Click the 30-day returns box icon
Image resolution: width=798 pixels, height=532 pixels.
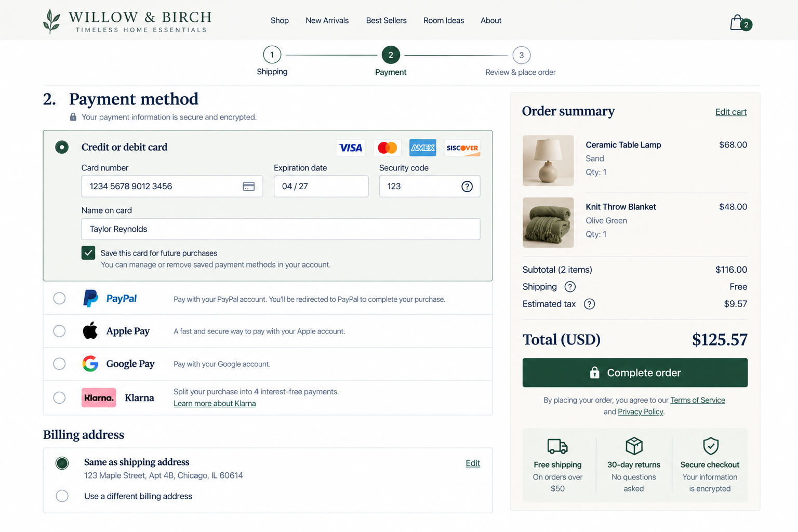pos(634,446)
